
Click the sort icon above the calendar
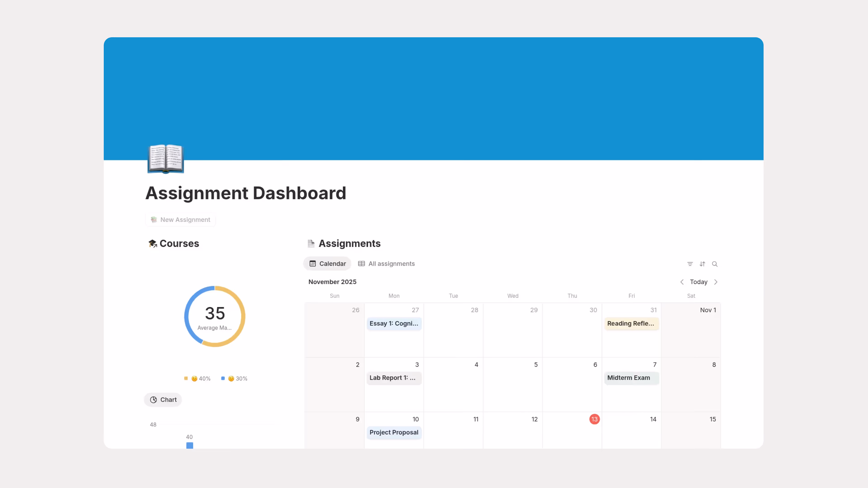point(703,264)
